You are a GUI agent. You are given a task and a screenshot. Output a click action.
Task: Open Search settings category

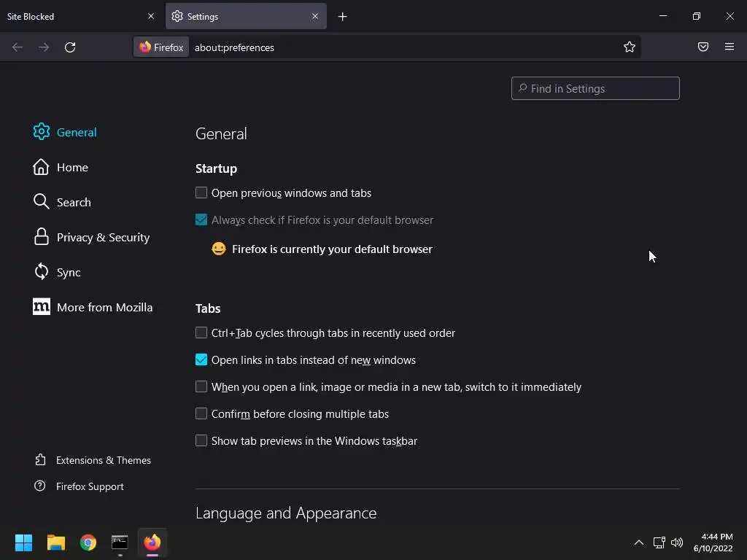(62, 202)
